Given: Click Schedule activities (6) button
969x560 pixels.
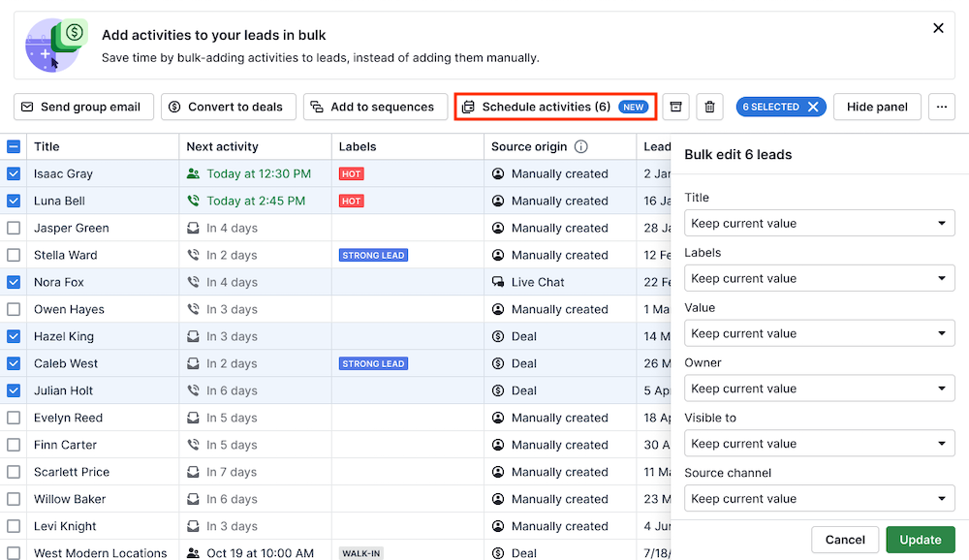Looking at the screenshot, I should 555,107.
